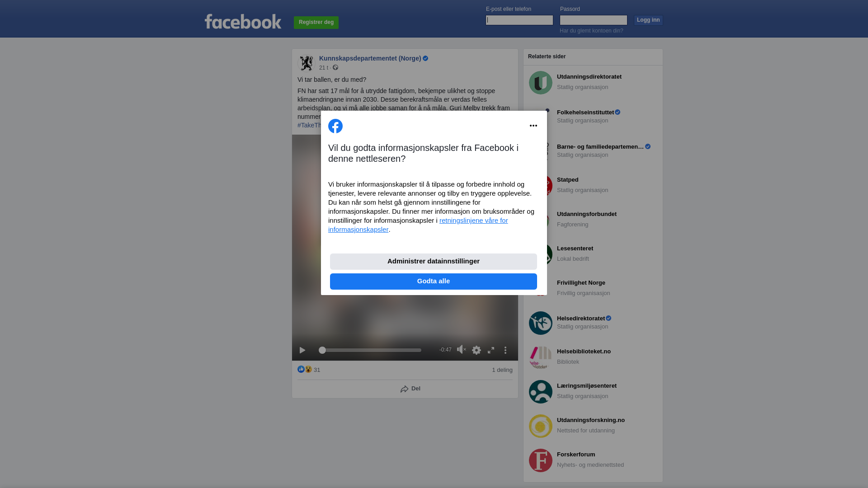Click the Del share option

[410, 389]
